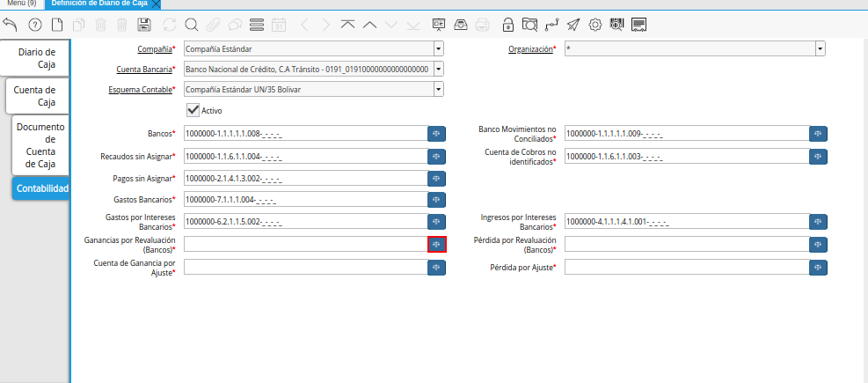Open the gear process icon in the toolbar
Screen dimensions: 868x383
click(x=595, y=25)
